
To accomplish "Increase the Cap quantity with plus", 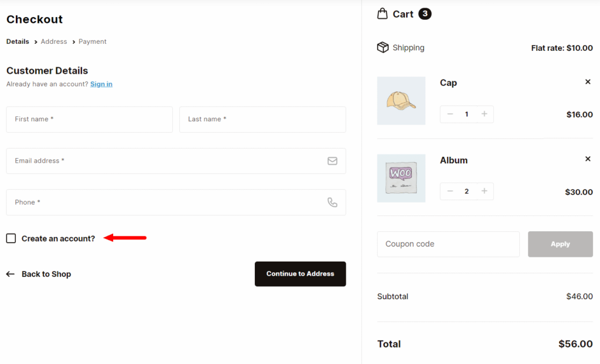I will (x=484, y=114).
